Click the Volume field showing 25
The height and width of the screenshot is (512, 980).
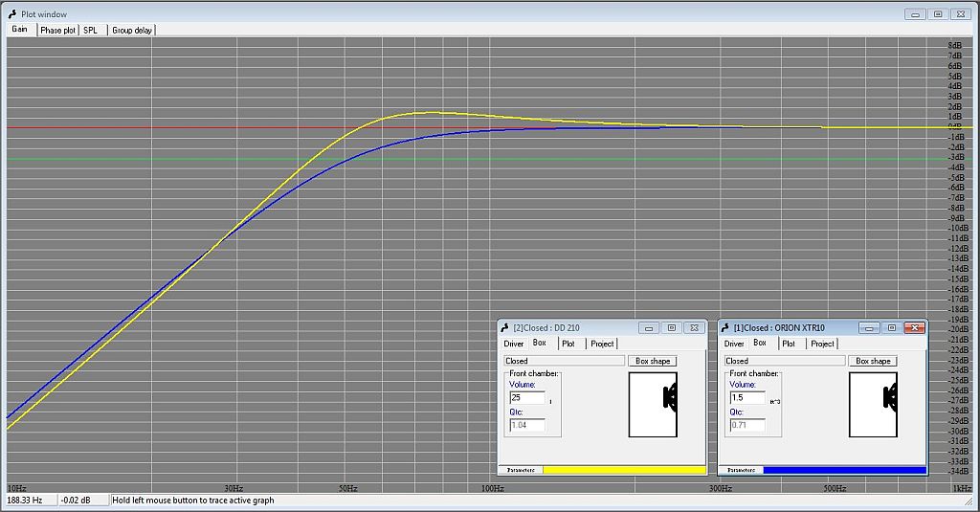[526, 398]
